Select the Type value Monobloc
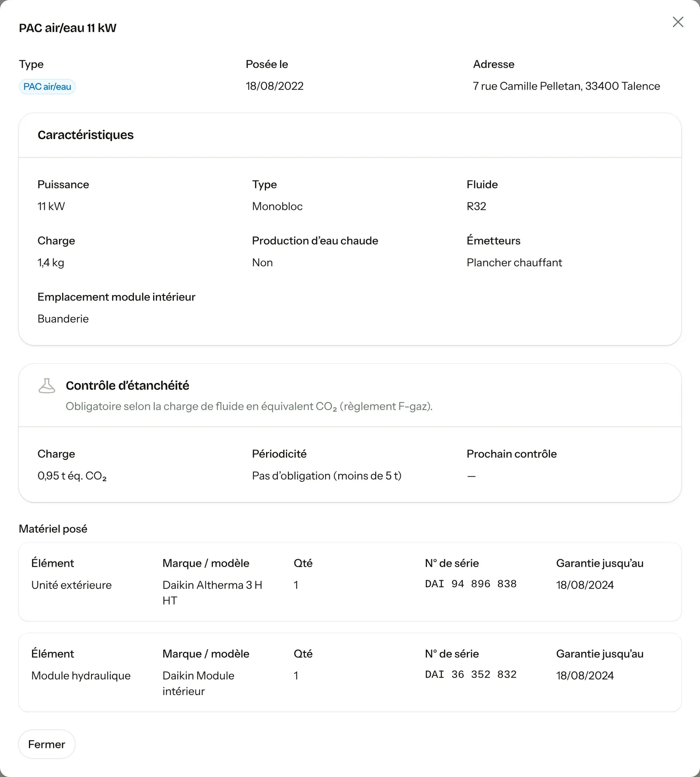The image size is (700, 777). [277, 206]
